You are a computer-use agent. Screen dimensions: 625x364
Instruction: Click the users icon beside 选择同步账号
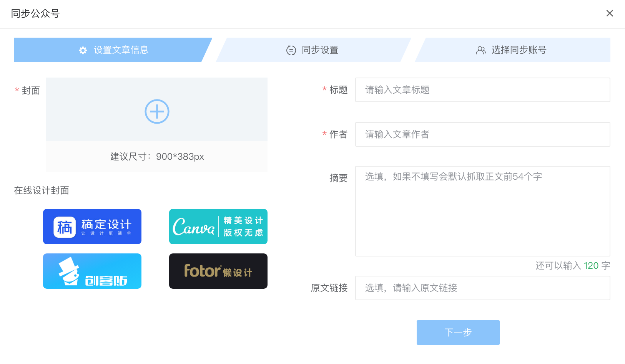[x=481, y=50]
